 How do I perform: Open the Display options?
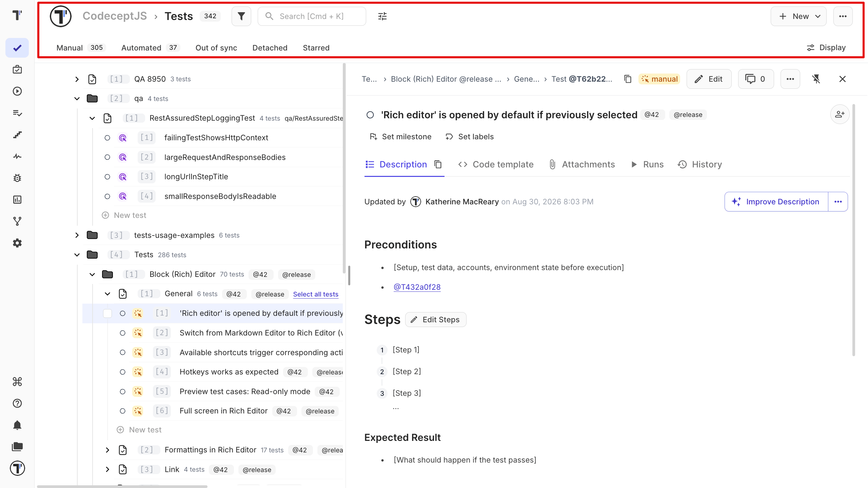click(x=826, y=48)
